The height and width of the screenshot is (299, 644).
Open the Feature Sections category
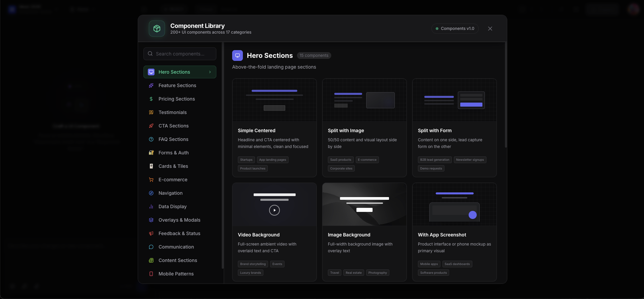pos(180,85)
